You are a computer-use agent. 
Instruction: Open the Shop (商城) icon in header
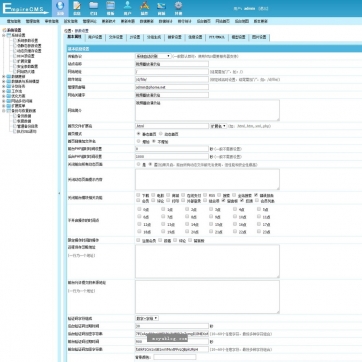(x=161, y=8)
